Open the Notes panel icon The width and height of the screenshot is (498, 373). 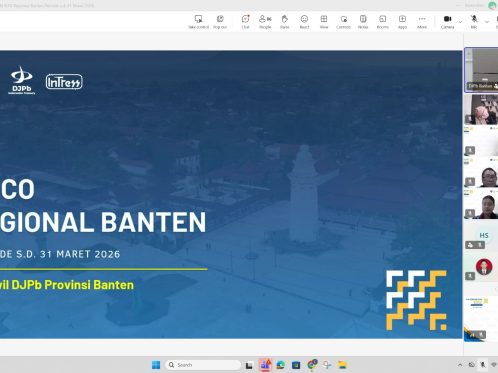click(363, 22)
